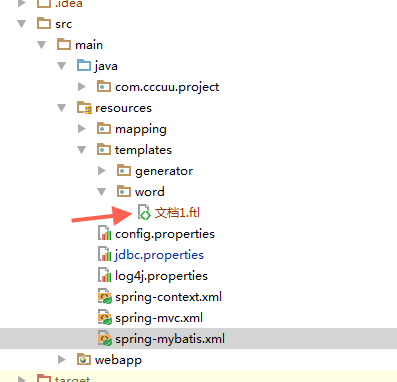Viewport: 397px width, 382px height.
Task: Select the spring-mvc.xml file name
Action: [159, 318]
